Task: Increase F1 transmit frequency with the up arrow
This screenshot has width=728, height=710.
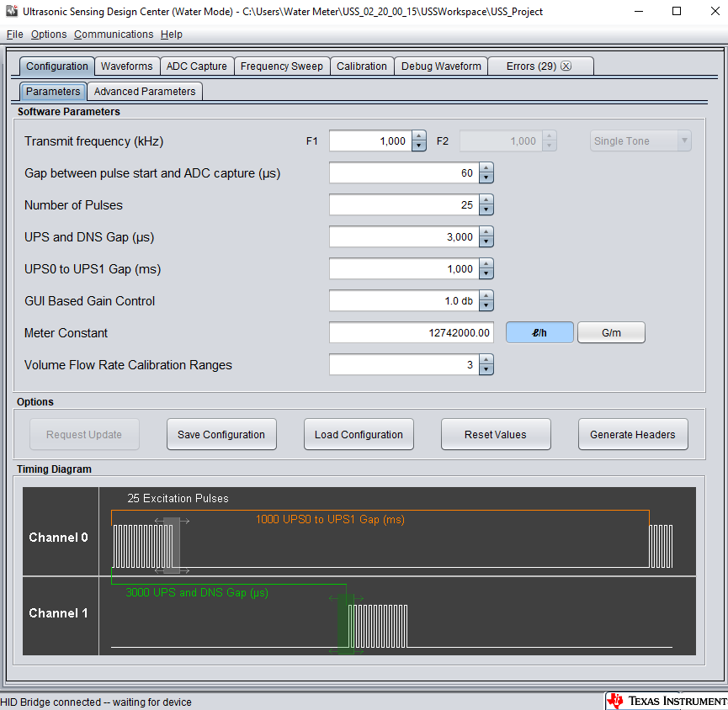Action: (419, 136)
